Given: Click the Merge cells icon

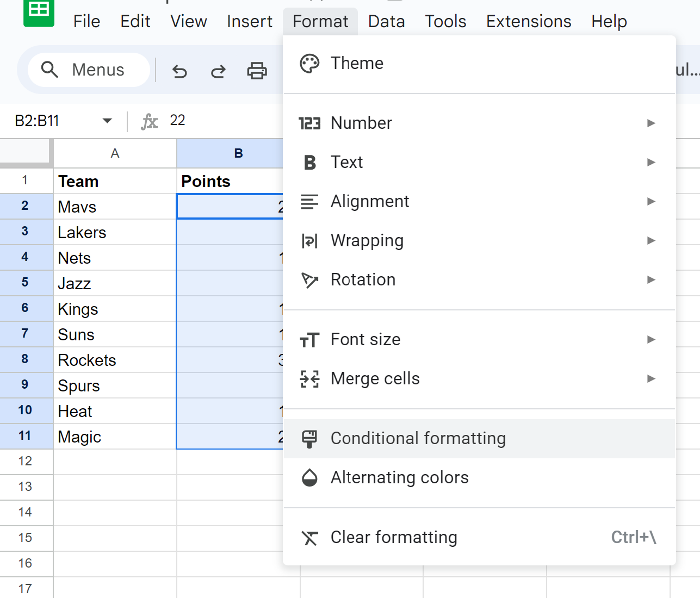Looking at the screenshot, I should pos(309,379).
